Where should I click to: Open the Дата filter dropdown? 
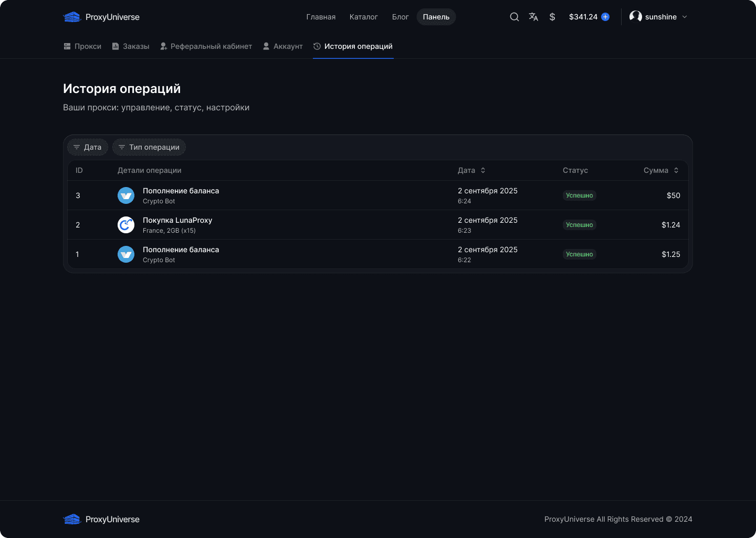click(88, 147)
